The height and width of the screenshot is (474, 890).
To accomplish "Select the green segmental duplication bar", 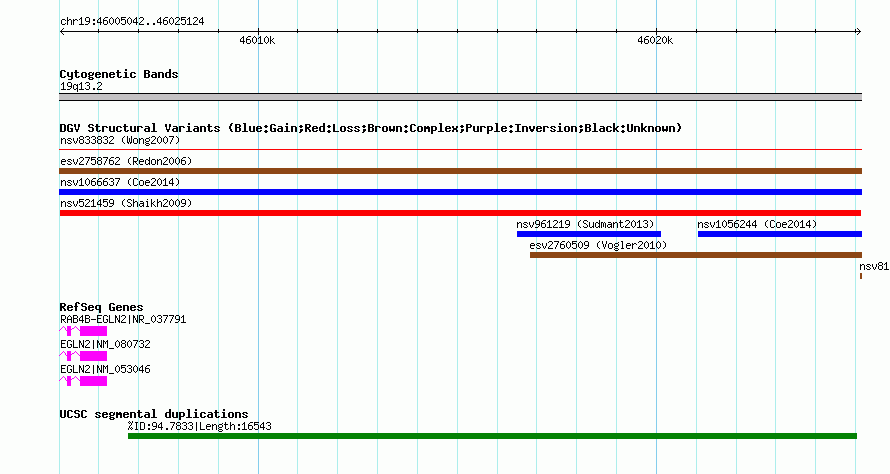I will 492,436.
